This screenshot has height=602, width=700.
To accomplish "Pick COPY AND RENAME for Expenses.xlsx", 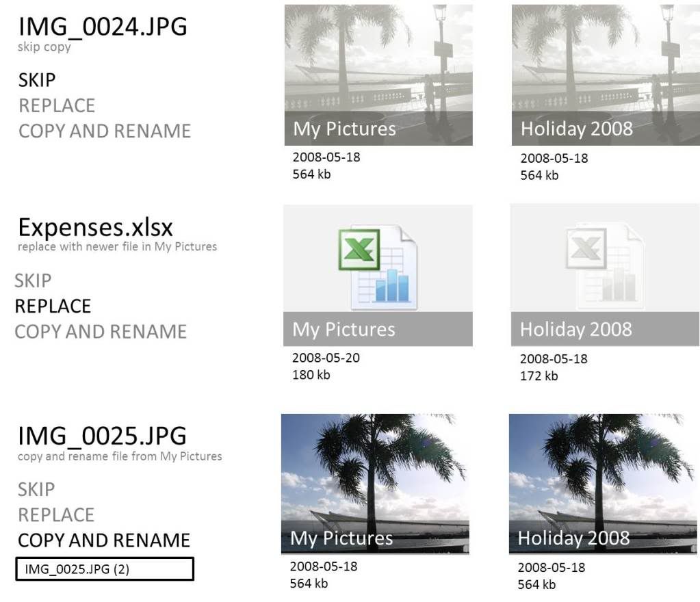I will click(x=101, y=332).
